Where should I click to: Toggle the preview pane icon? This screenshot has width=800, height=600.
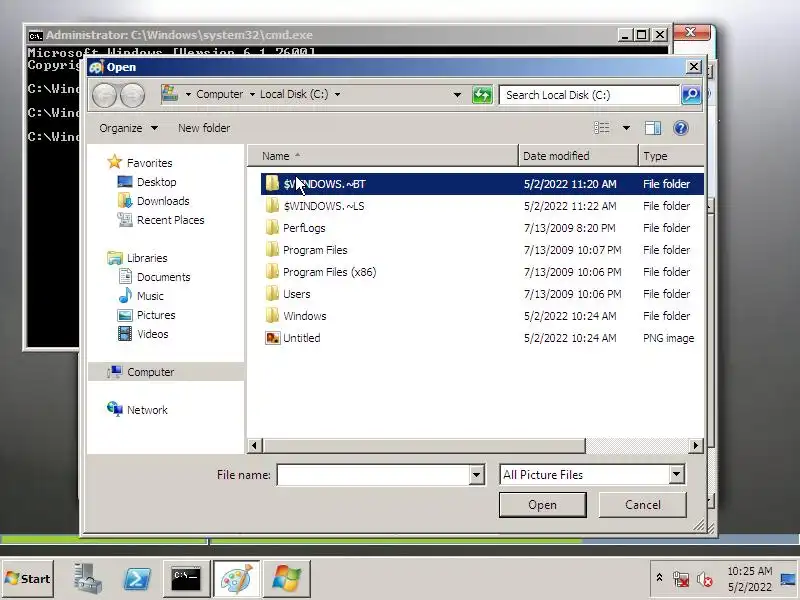point(653,128)
